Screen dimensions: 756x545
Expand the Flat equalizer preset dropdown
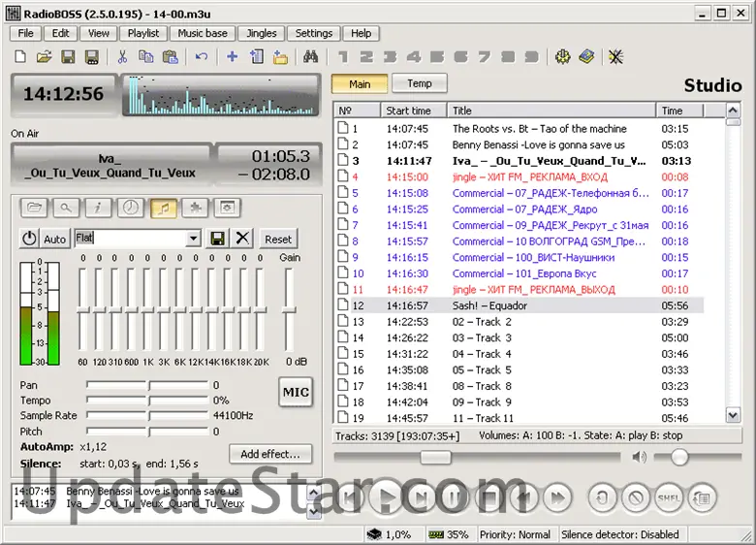pos(194,239)
